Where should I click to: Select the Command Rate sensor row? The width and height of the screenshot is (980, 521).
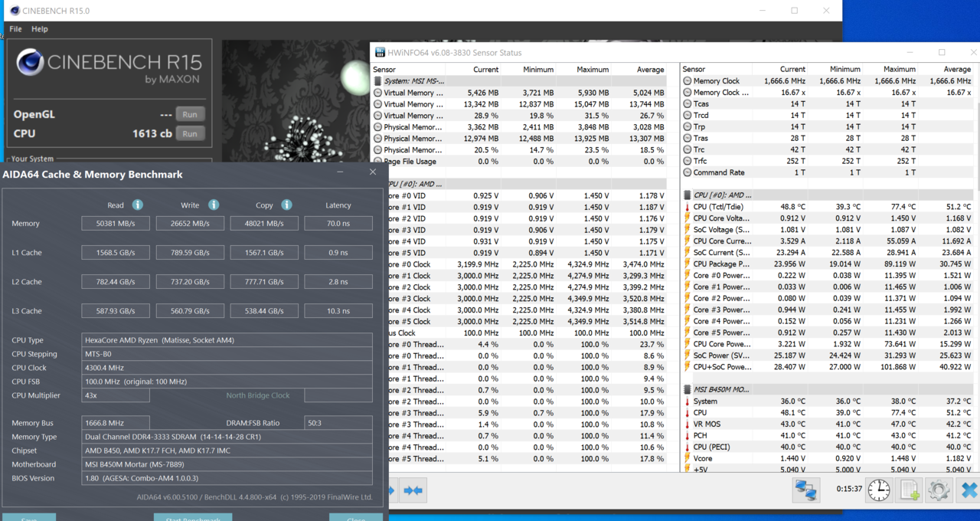(x=827, y=172)
